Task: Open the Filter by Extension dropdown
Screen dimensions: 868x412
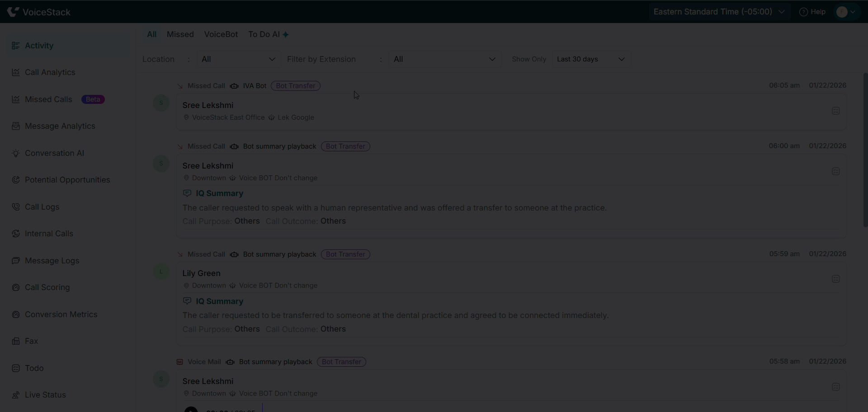Action: 445,59
